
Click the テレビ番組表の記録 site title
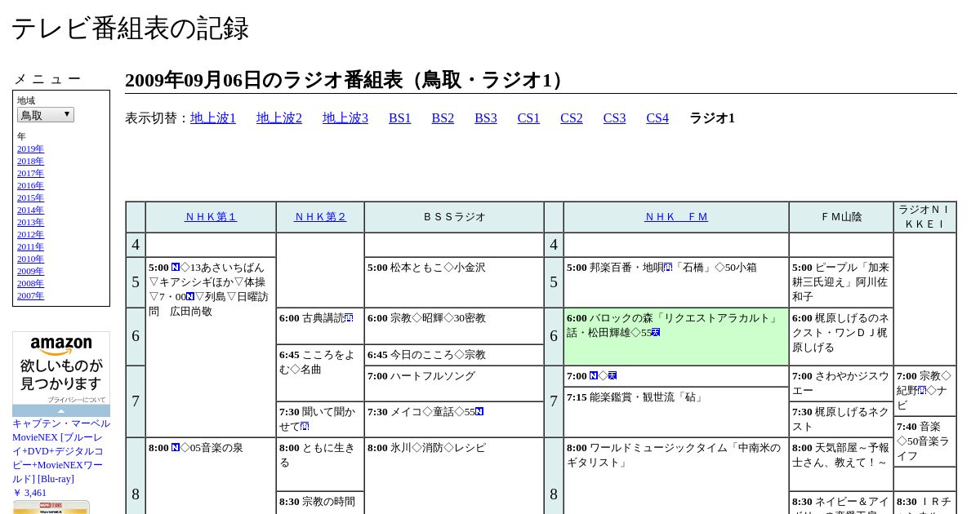point(130,28)
